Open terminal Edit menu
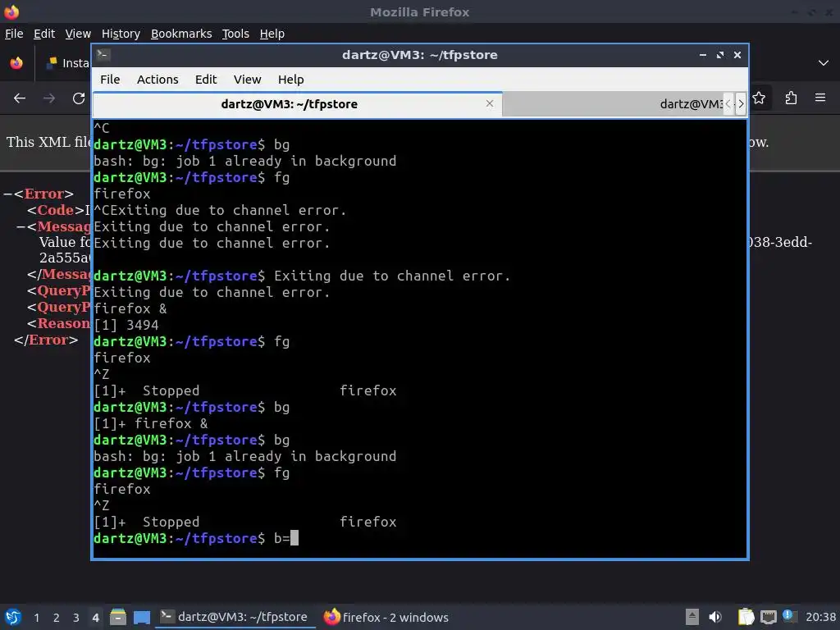This screenshot has height=630, width=840. (x=206, y=80)
